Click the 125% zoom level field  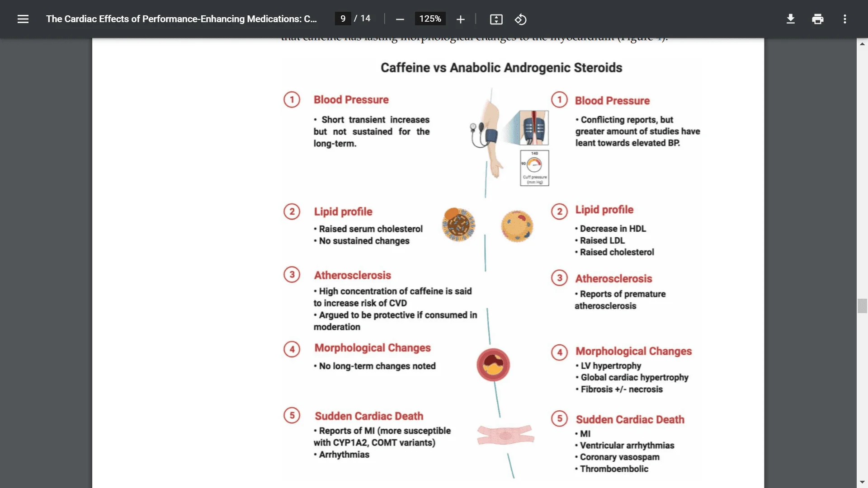(x=430, y=19)
